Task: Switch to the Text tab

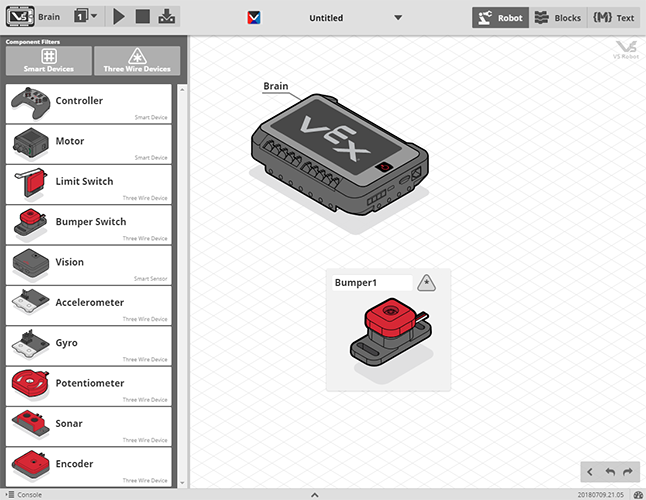Action: point(613,18)
